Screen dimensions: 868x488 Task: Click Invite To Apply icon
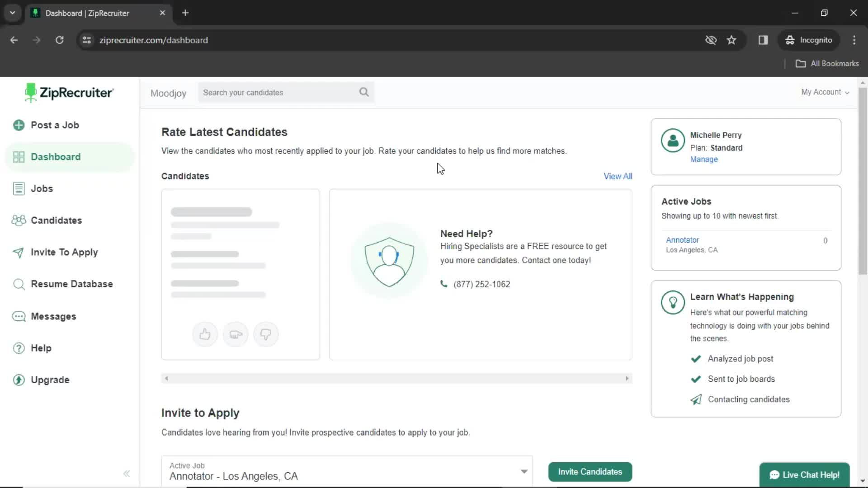19,252
